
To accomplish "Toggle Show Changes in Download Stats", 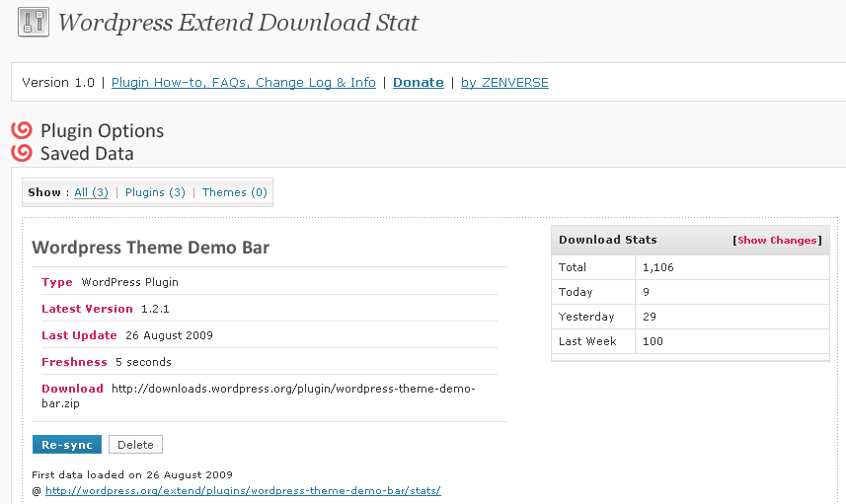I will [x=777, y=241].
